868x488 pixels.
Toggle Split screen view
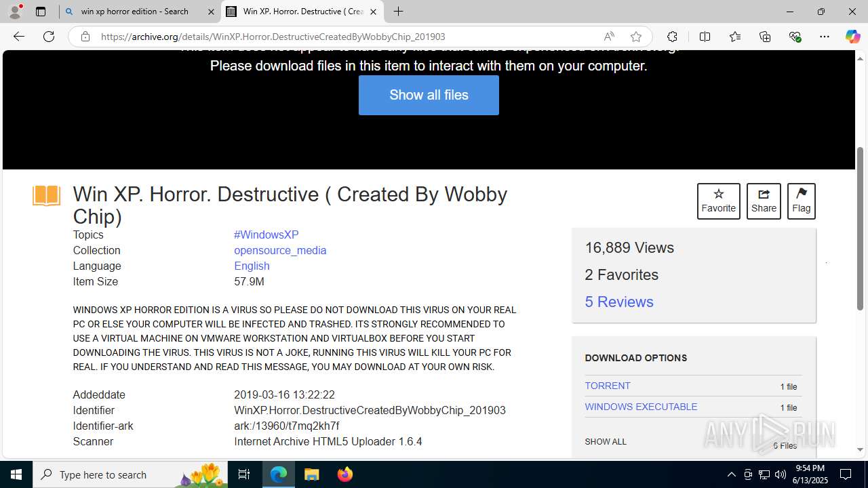[705, 37]
